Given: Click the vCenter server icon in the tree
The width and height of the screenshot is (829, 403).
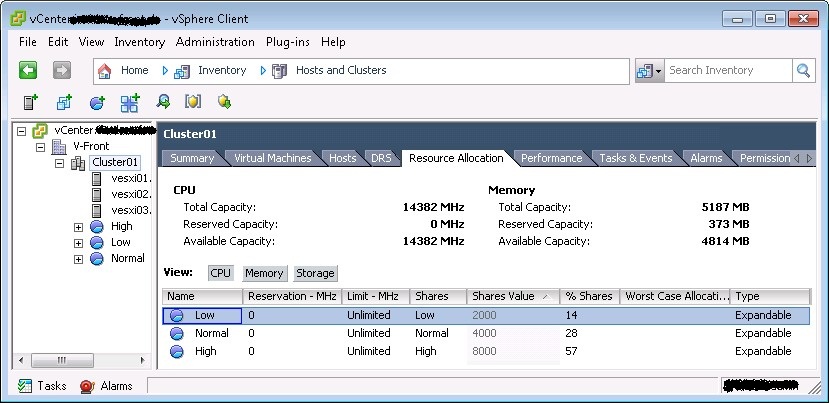Looking at the screenshot, I should 40,131.
